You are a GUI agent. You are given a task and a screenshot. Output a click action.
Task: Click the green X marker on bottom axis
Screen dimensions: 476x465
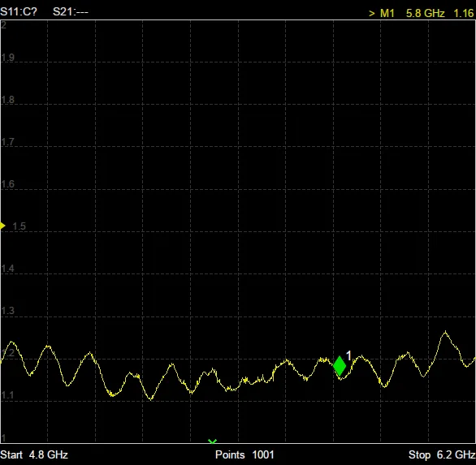click(x=213, y=441)
